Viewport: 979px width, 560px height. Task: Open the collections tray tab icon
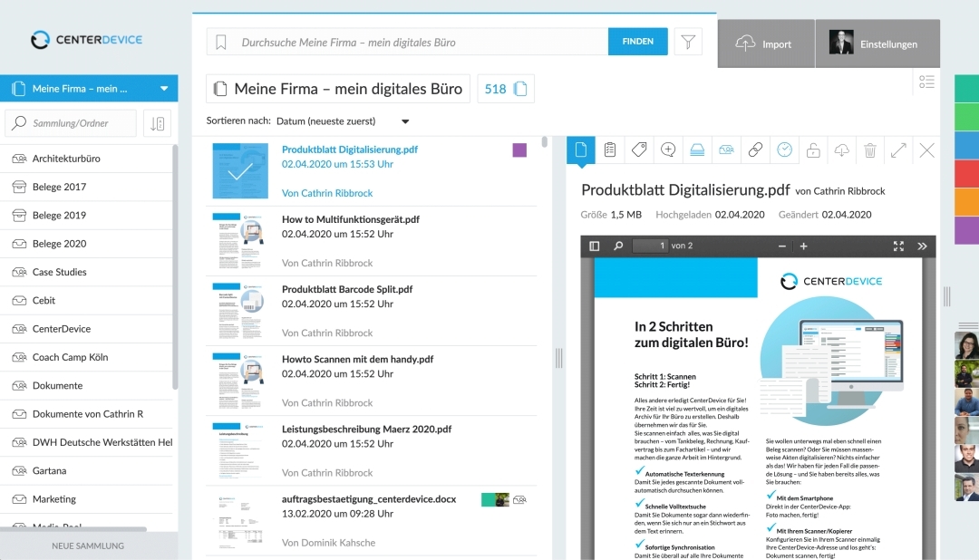tap(697, 150)
